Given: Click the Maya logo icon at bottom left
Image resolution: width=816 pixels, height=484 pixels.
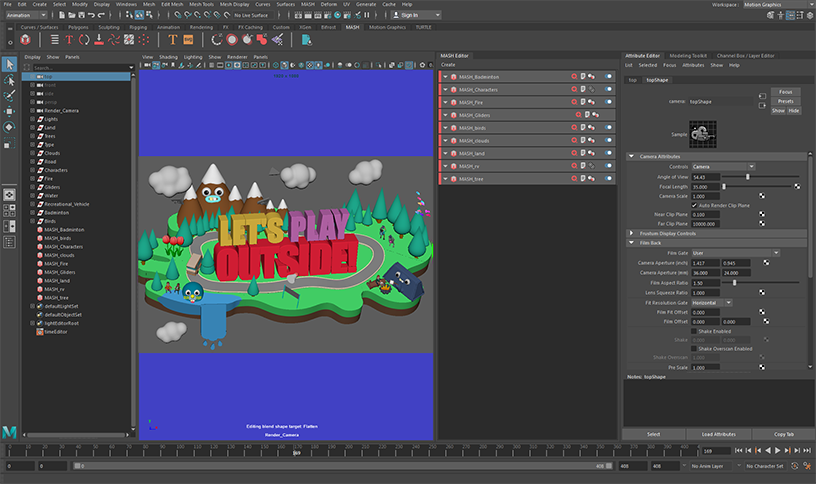Looking at the screenshot, I should pyautogui.click(x=9, y=430).
